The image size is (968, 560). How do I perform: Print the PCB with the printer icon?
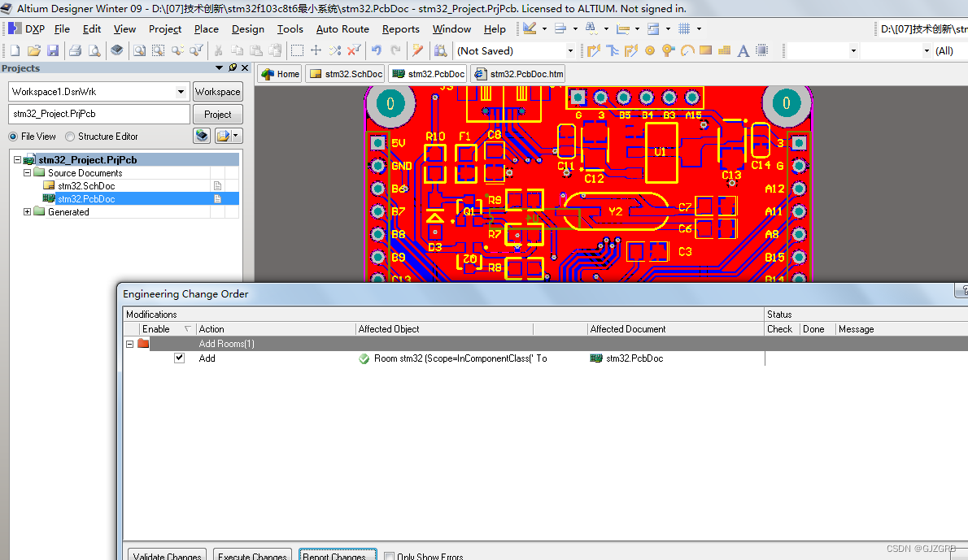(x=76, y=50)
